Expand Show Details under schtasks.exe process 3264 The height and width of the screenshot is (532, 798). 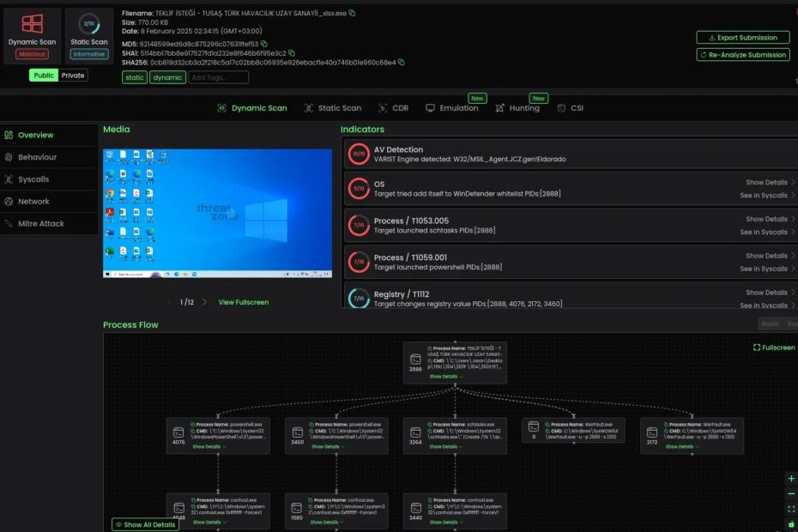point(446,447)
